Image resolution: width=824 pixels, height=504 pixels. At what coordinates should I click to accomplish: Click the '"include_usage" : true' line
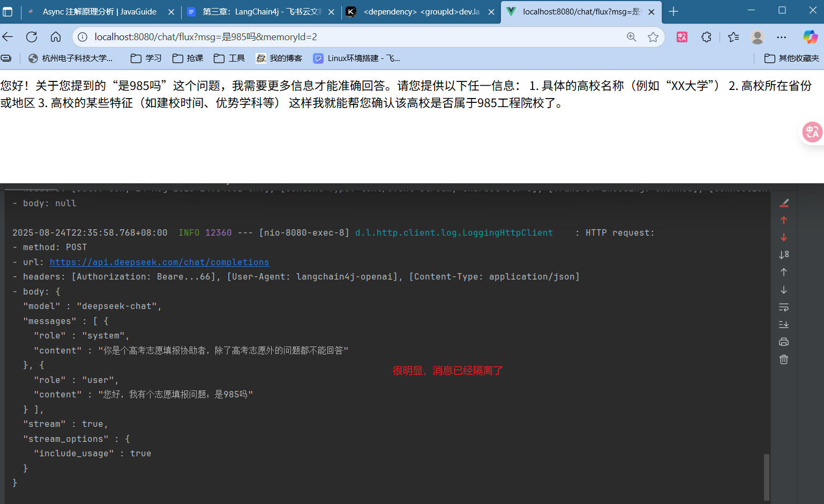[x=92, y=453]
